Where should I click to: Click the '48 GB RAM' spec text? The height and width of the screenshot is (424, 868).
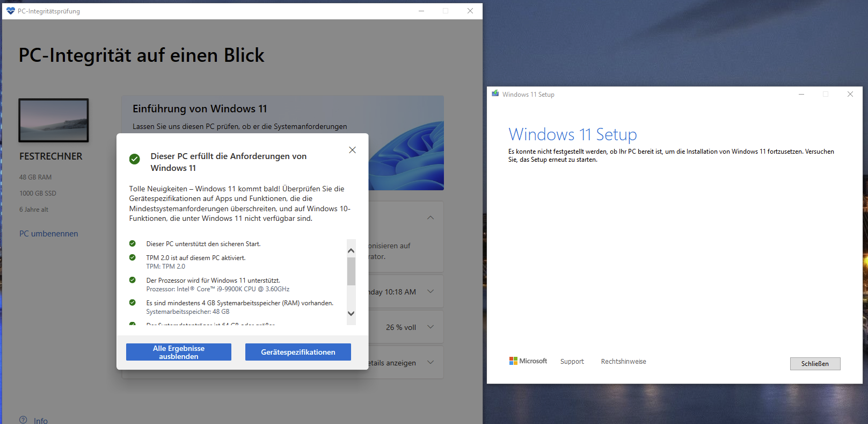pos(35,177)
